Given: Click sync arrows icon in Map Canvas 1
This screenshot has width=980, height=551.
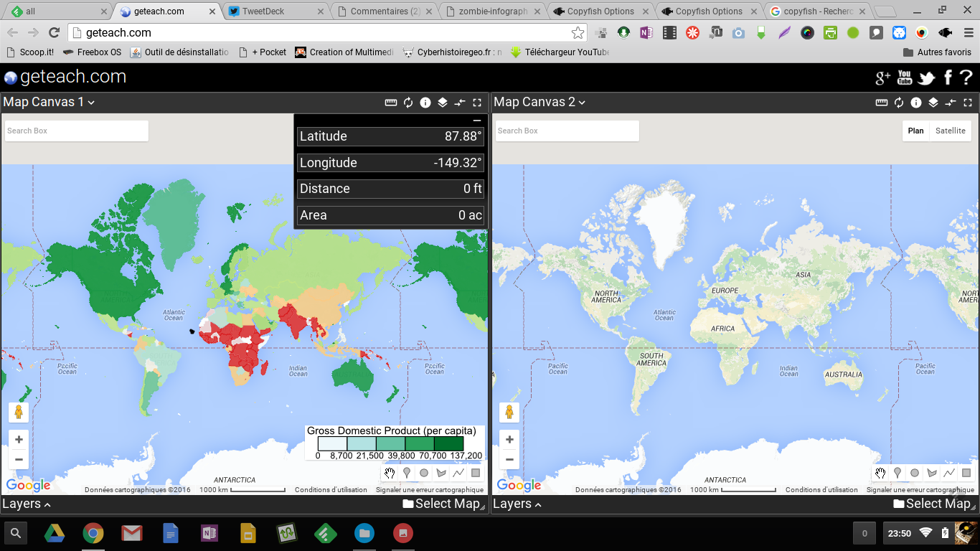Looking at the screenshot, I should point(460,103).
